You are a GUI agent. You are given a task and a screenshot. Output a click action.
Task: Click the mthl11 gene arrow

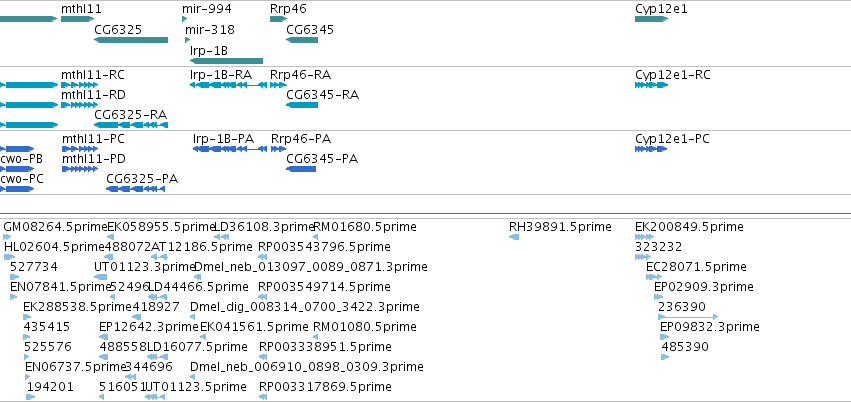point(78,19)
